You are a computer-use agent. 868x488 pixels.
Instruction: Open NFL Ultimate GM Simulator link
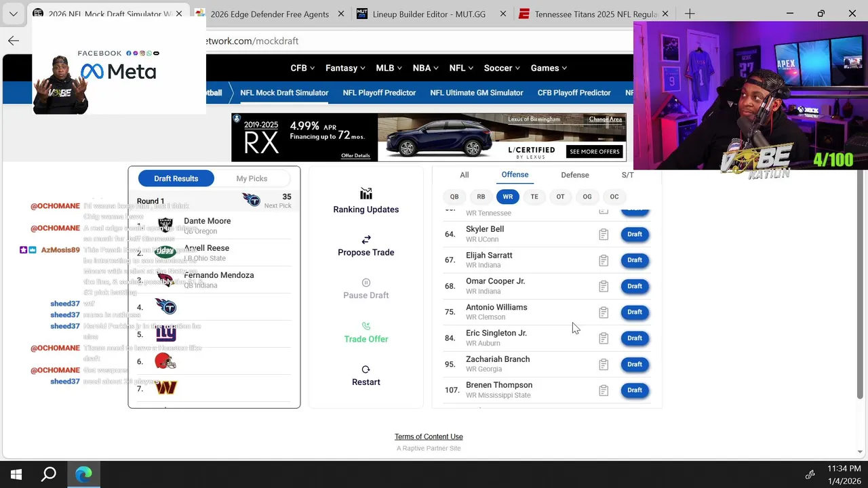tap(477, 93)
